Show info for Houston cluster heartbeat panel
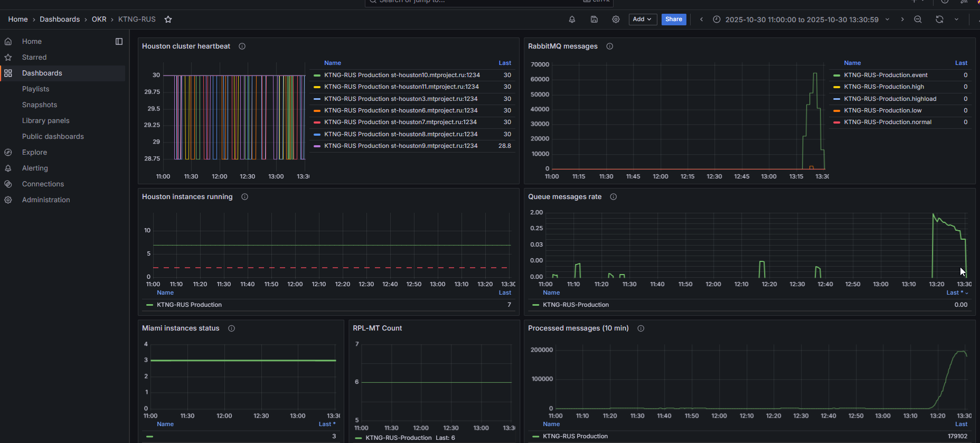 tap(242, 46)
